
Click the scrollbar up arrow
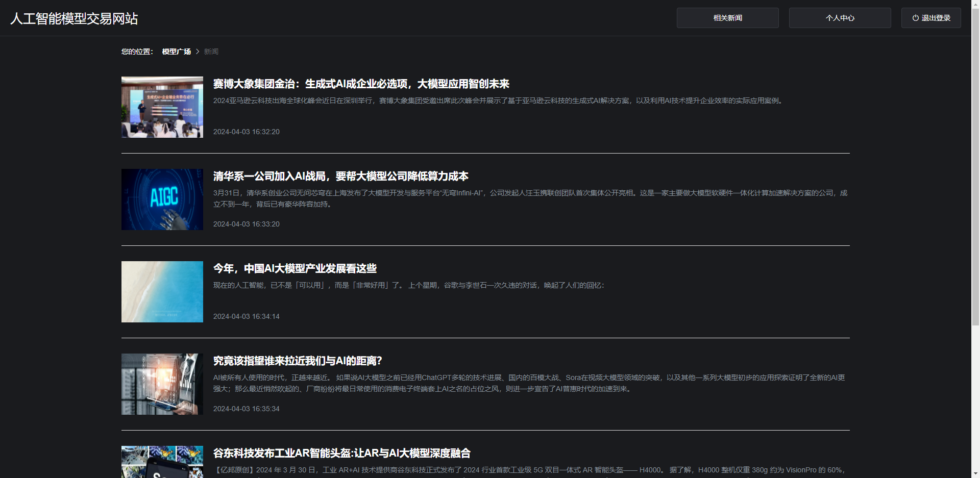[x=975, y=4]
